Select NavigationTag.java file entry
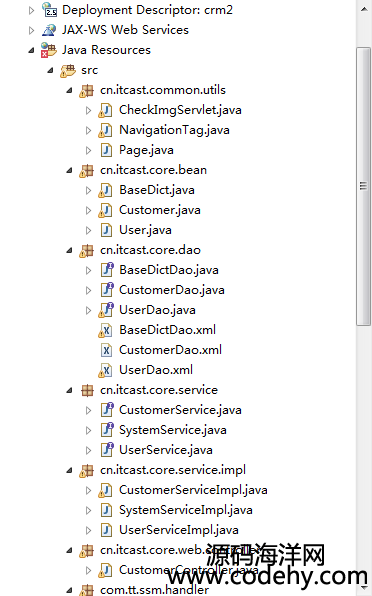Image resolution: width=372 pixels, height=596 pixels. tap(174, 130)
